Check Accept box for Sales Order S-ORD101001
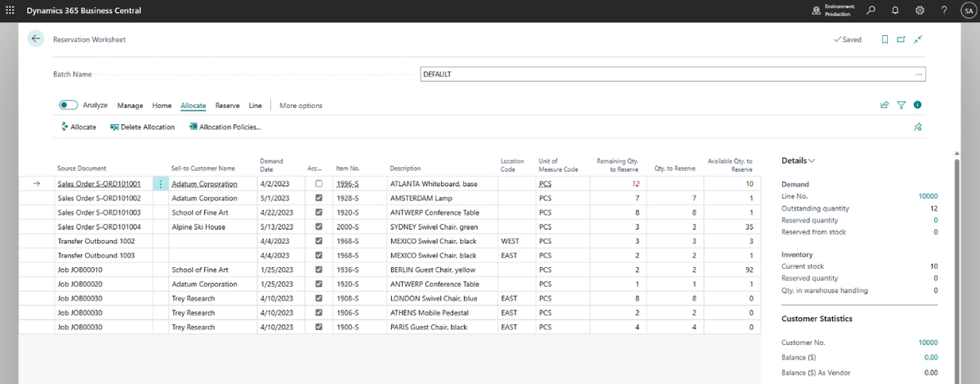Viewport: 980px width, 384px height. [318, 184]
